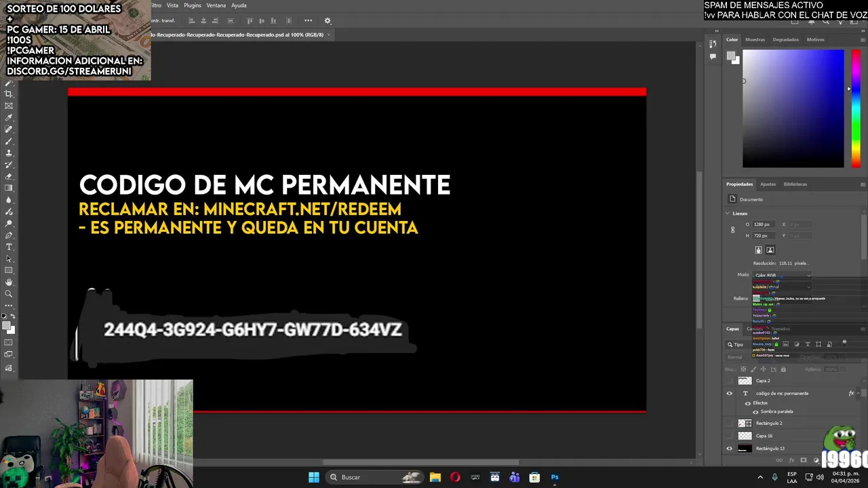Viewport: 868px width, 488px height.
Task: Hide the 'codigo de mc permanente' layer
Action: coord(730,393)
